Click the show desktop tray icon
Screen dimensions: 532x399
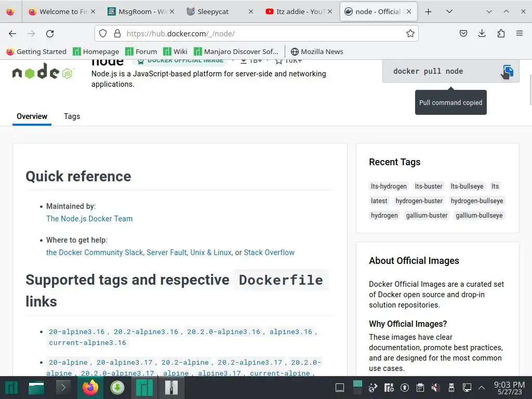340,388
